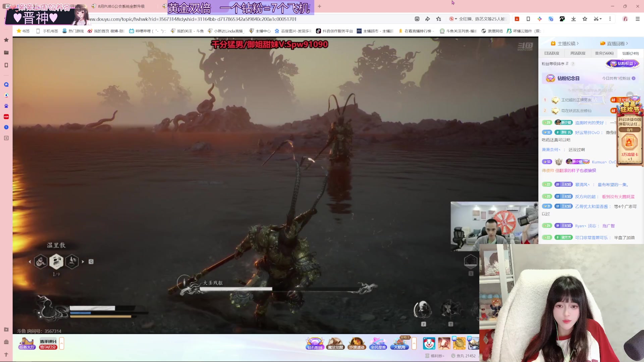644x362 pixels.
Task: Open the 沙漠遗迹 activity icon
Action: click(357, 344)
